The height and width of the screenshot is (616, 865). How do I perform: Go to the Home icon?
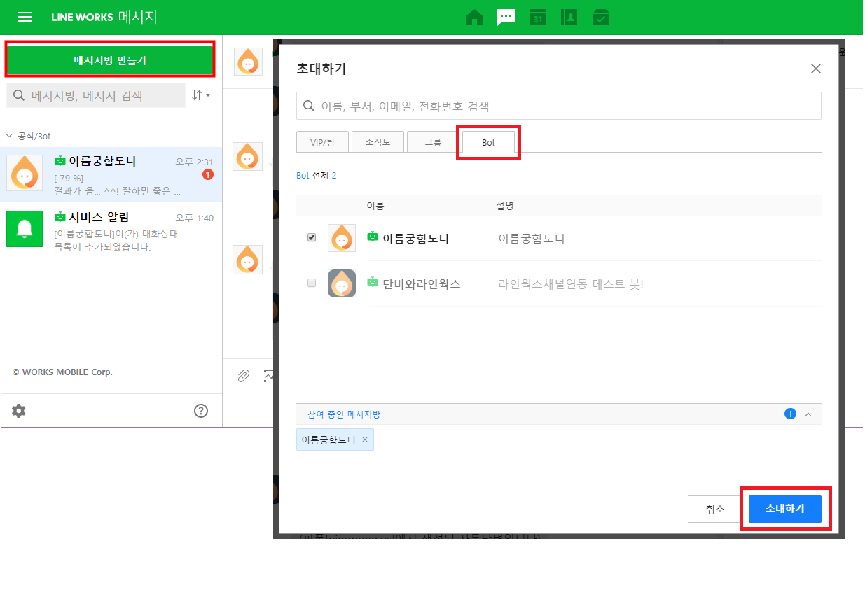tap(475, 17)
